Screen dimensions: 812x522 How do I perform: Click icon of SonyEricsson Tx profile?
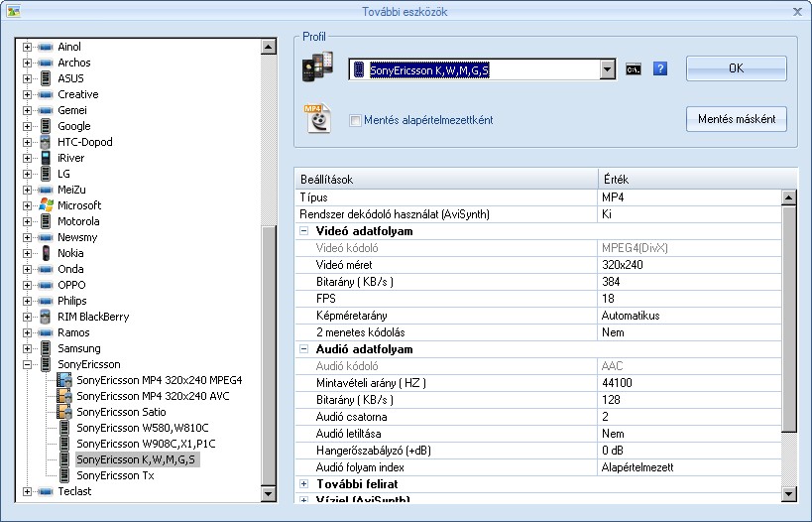pos(64,475)
